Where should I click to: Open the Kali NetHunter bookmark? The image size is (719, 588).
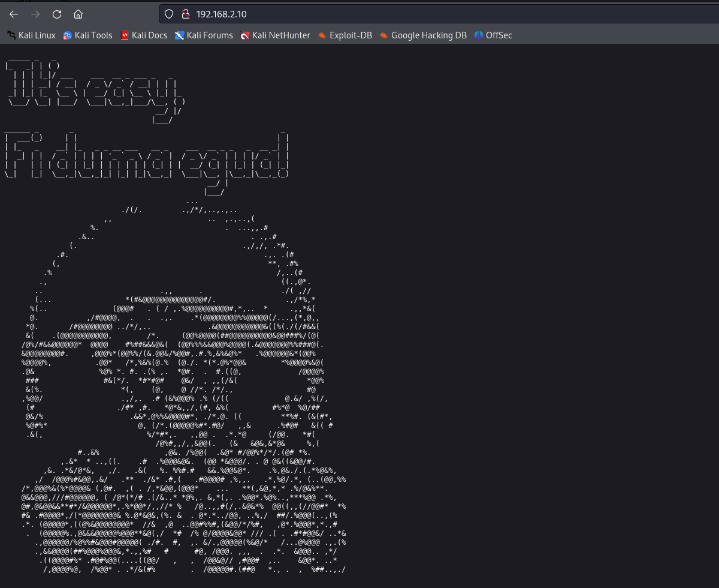point(275,35)
